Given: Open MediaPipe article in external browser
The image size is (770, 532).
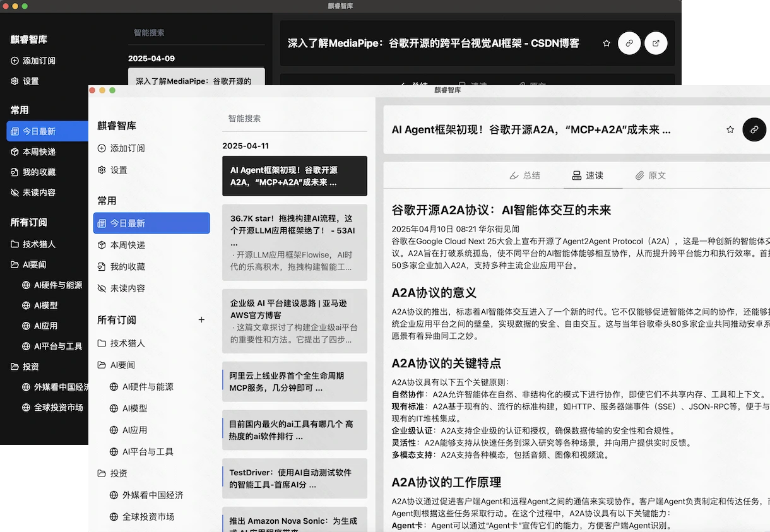Looking at the screenshot, I should (x=656, y=43).
